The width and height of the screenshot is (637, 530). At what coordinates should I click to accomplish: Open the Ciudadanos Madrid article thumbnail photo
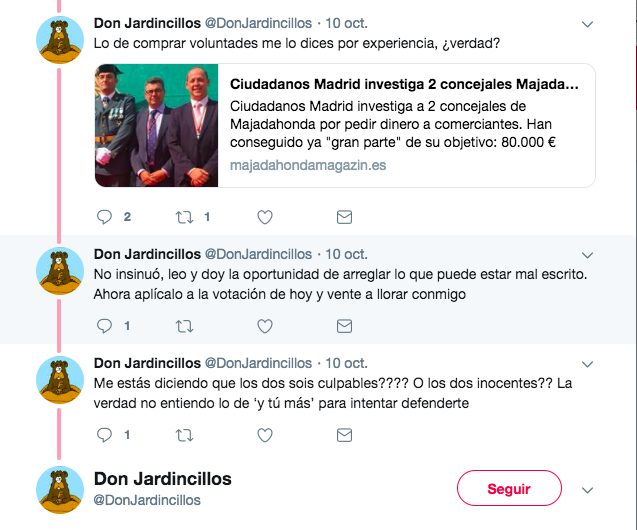(156, 125)
